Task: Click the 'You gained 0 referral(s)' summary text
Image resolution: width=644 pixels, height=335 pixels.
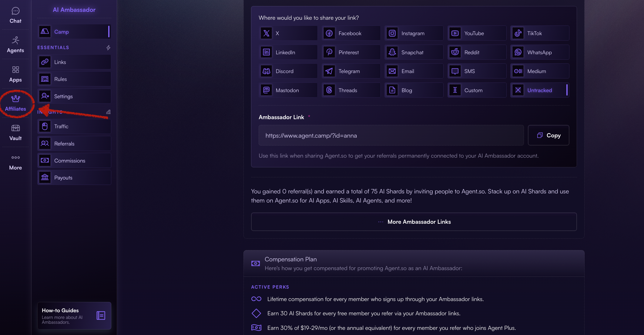Action: [410, 196]
